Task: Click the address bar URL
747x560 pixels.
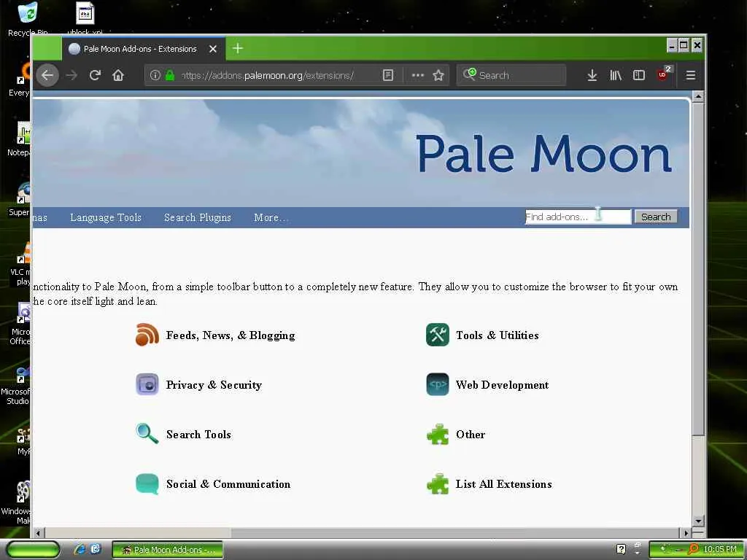Action: coord(267,75)
